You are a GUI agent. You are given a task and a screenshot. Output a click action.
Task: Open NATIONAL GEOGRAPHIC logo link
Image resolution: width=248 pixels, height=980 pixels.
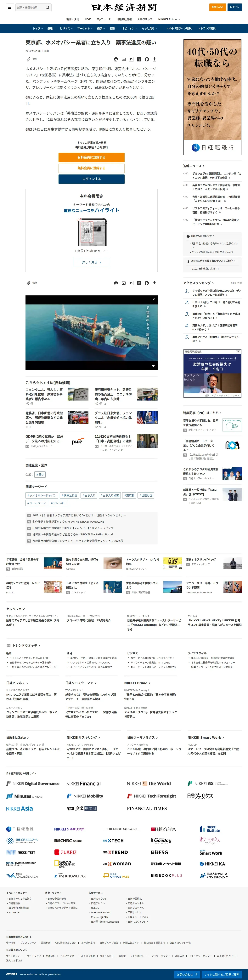pyautogui.click(x=64, y=864)
